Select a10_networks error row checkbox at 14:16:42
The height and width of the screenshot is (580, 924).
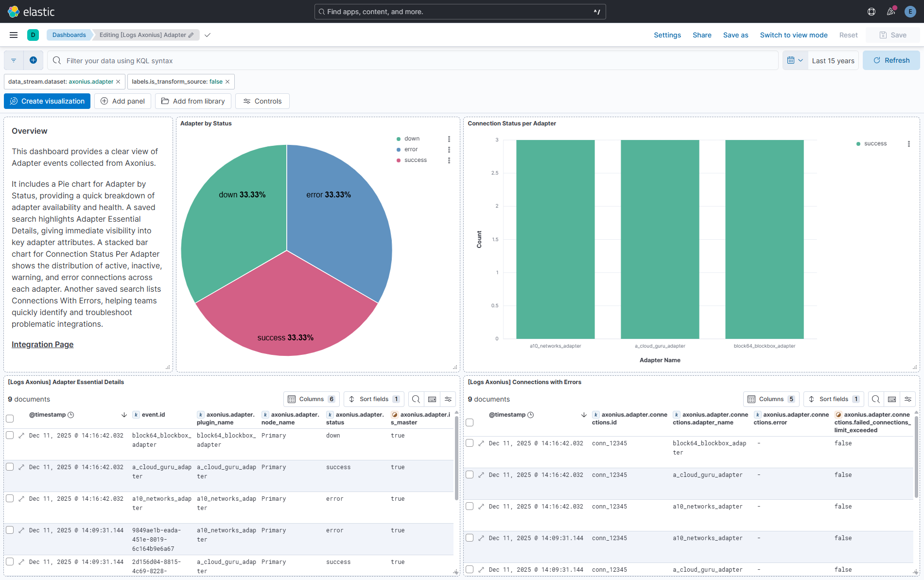coord(10,499)
